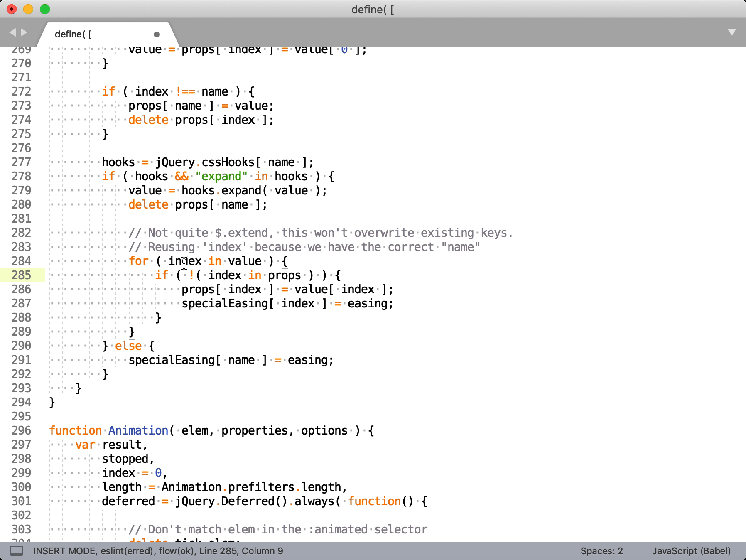Click 'var' keyword on line 297
This screenshot has height=560, width=746.
[85, 445]
